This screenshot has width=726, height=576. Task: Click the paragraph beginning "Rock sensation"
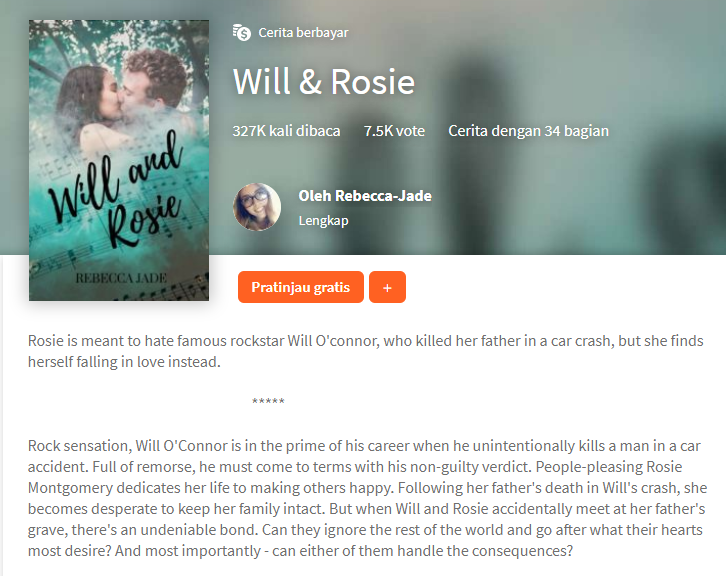(367, 498)
